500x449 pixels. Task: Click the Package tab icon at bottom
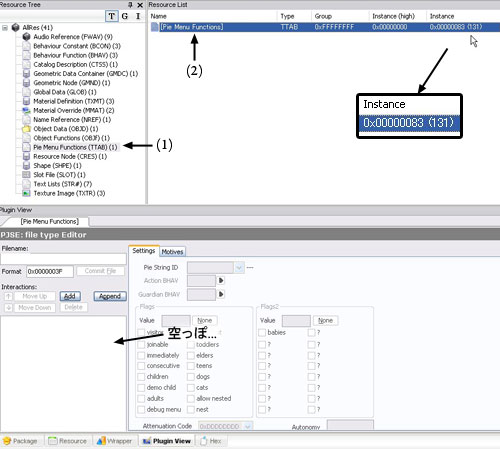coord(7,441)
